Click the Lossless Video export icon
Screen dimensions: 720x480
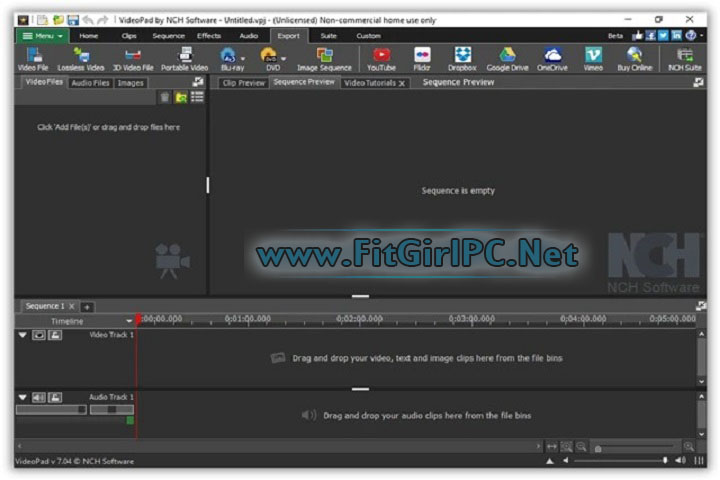point(81,58)
